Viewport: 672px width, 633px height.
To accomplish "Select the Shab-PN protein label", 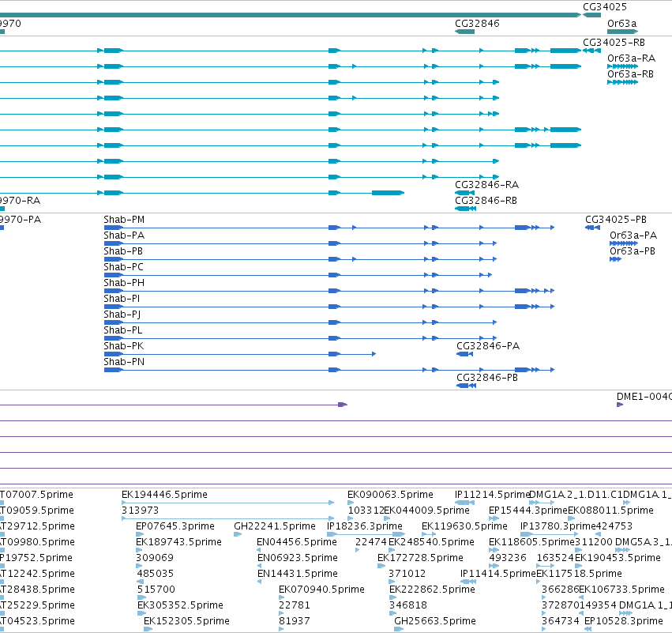I will click(124, 363).
